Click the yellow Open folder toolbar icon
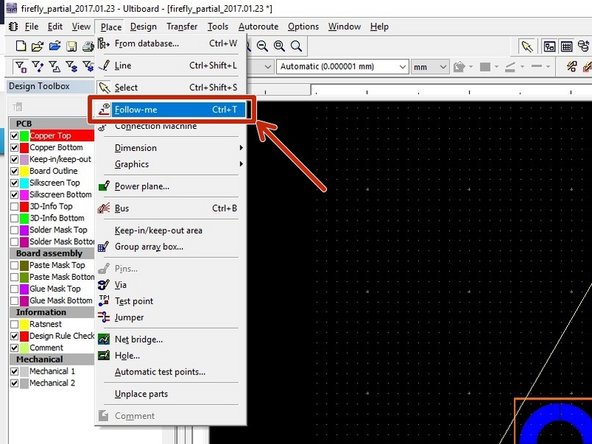592x444 pixels. click(x=37, y=46)
